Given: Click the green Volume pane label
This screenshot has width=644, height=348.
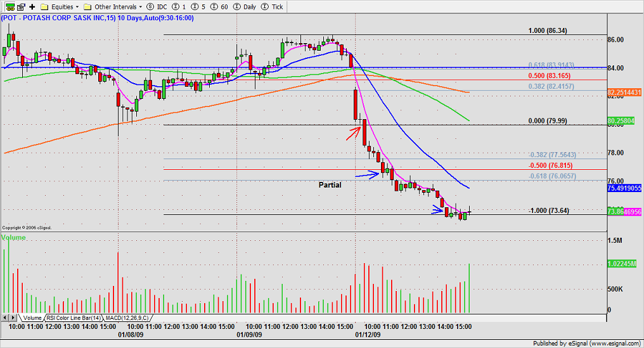Looking at the screenshot, I should 13,238.
